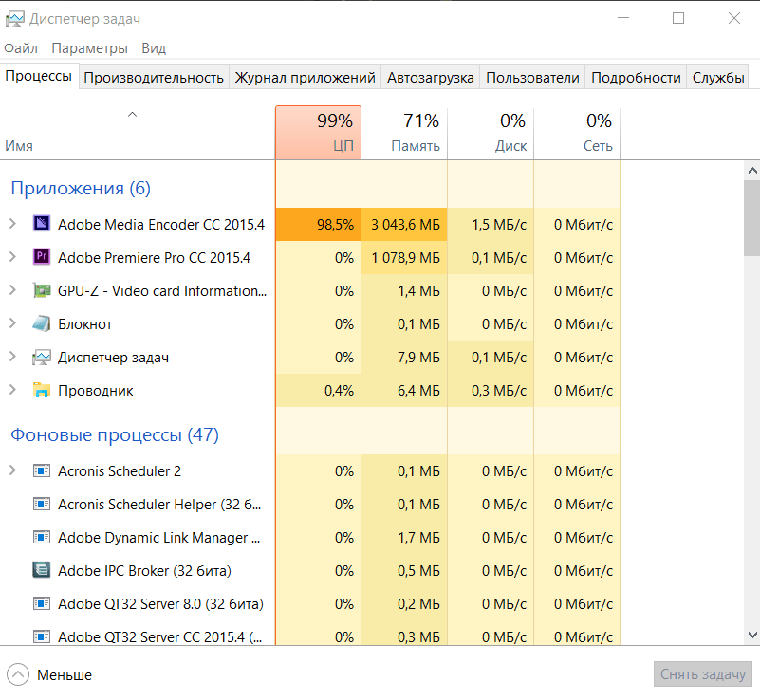Click the 1,5 МБ/с disk cell
The width and height of the screenshot is (760, 700).
pyautogui.click(x=491, y=224)
